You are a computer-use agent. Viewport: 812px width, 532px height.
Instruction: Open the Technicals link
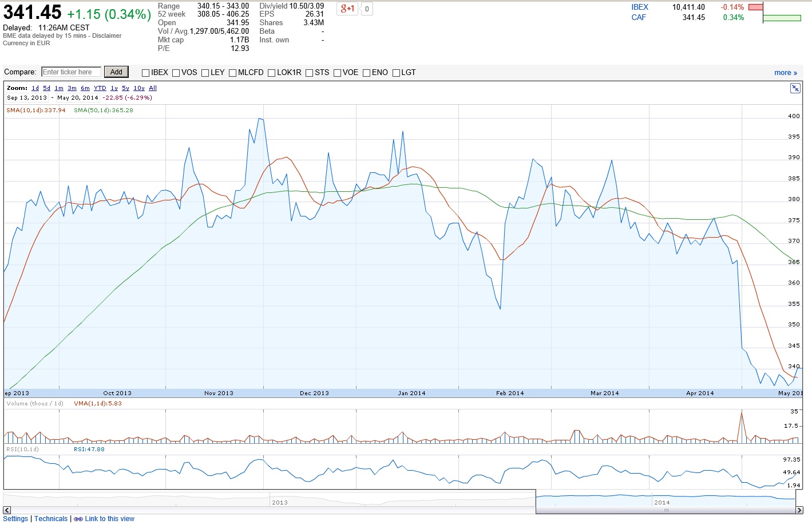[x=51, y=519]
